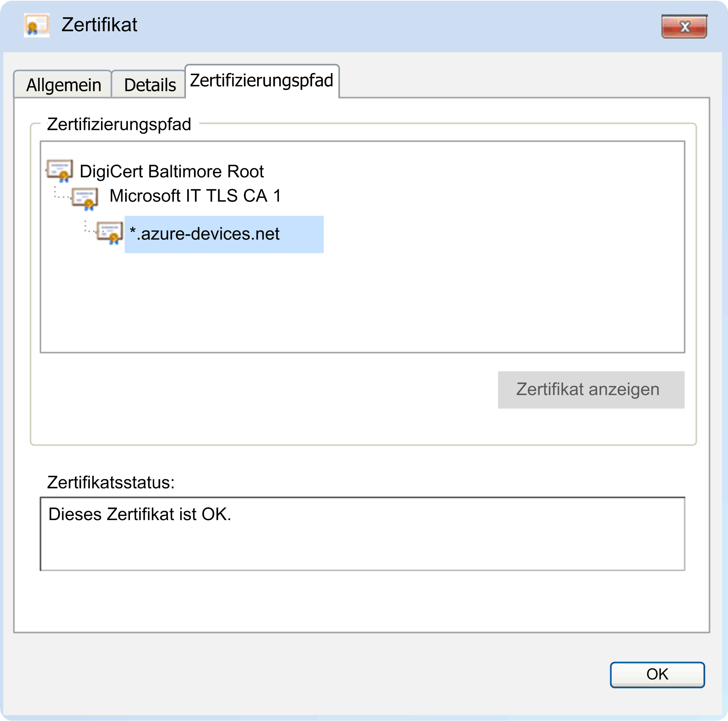This screenshot has height=721, width=728.
Task: Click the tree connector before *.azure-devices.net
Action: 90,227
